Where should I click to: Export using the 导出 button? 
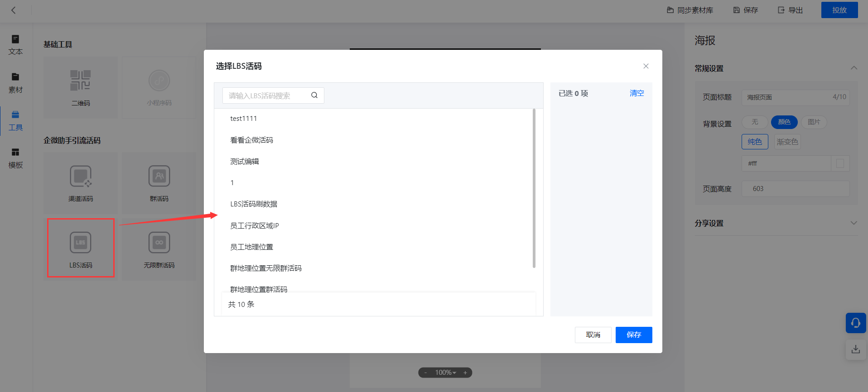tap(791, 10)
